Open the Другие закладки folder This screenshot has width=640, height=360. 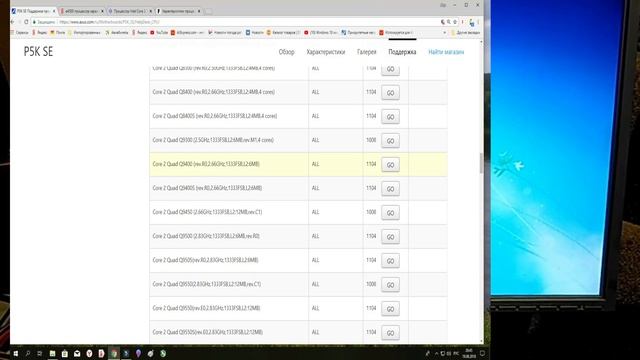465,32
